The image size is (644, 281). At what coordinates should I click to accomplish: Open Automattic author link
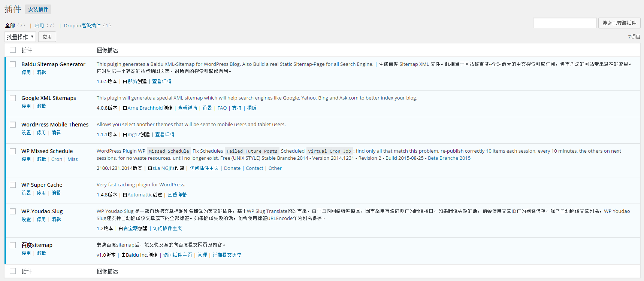pos(140,195)
